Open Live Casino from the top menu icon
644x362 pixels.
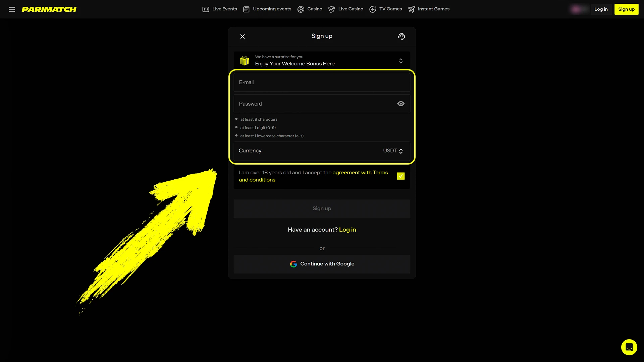pos(331,9)
